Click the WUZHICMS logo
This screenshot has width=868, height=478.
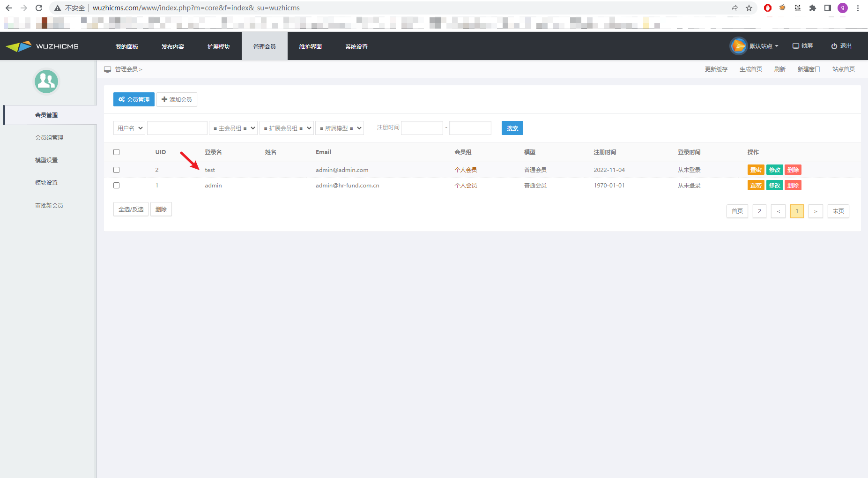[x=42, y=46]
